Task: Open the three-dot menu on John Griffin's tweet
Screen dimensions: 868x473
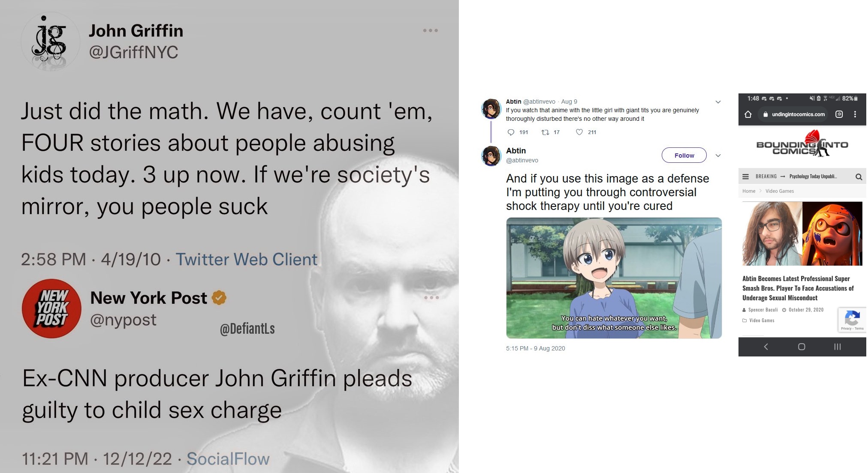Action: (x=430, y=30)
